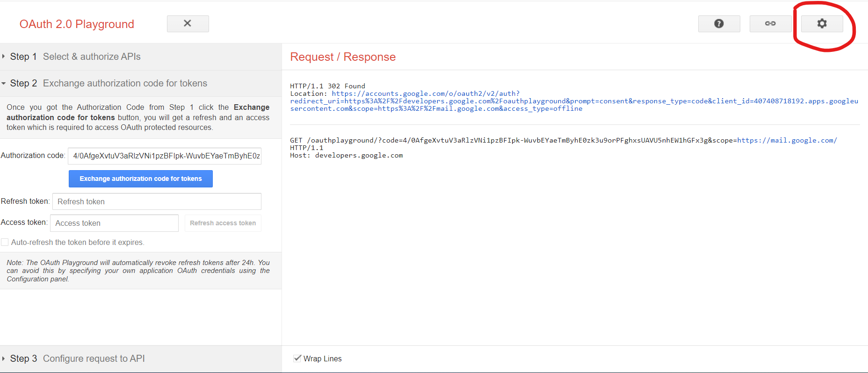Focus the Refresh token field
Viewport: 868px width, 373px height.
(x=157, y=201)
